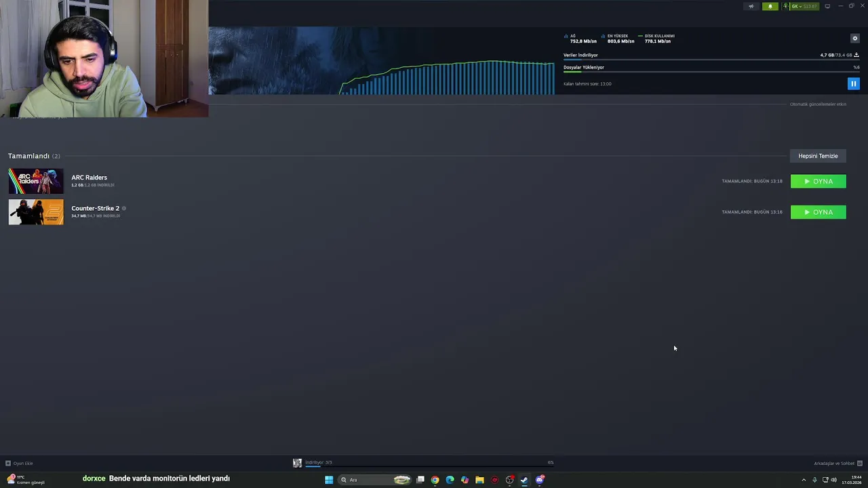Click Oyun Ekle at bottom left
Screen dimensions: 868x488
point(19,463)
